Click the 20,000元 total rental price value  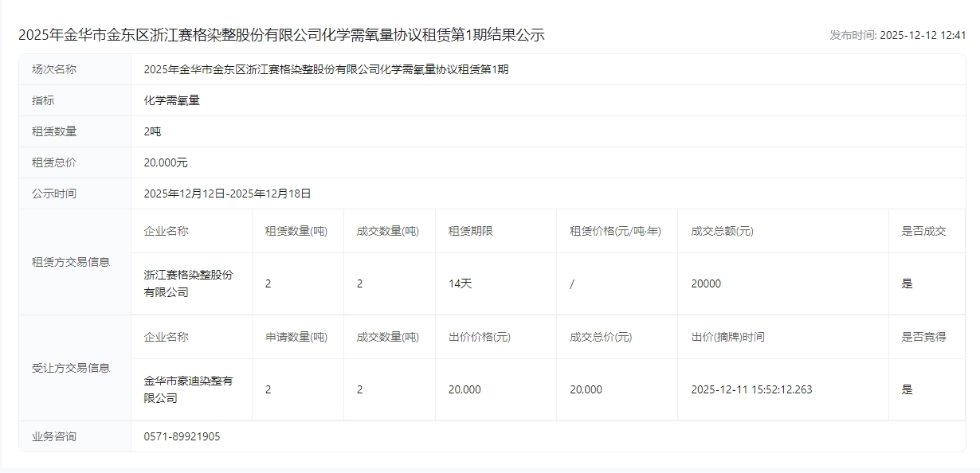[166, 162]
